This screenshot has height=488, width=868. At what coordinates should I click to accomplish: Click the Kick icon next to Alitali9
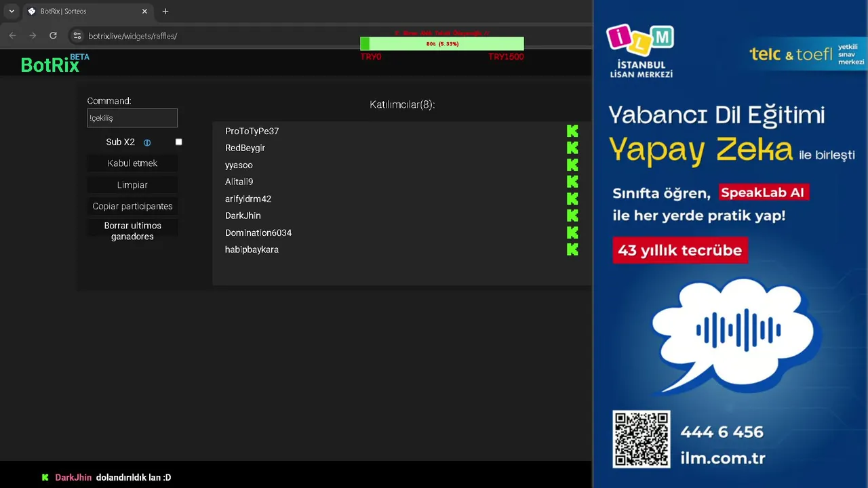pos(572,182)
